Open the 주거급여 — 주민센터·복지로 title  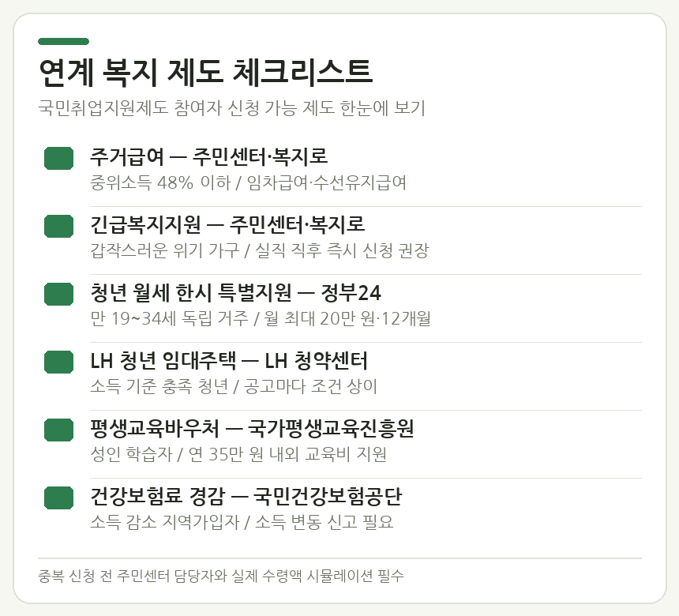[x=208, y=156]
